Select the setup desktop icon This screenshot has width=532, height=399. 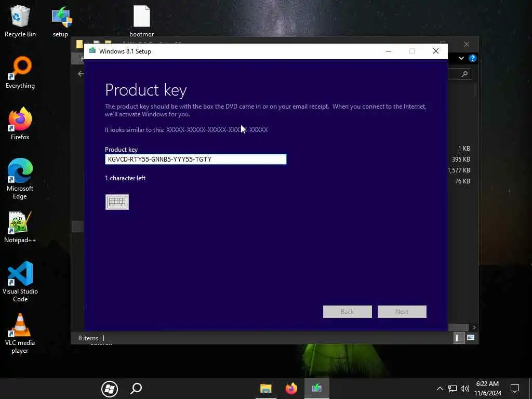pyautogui.click(x=61, y=21)
